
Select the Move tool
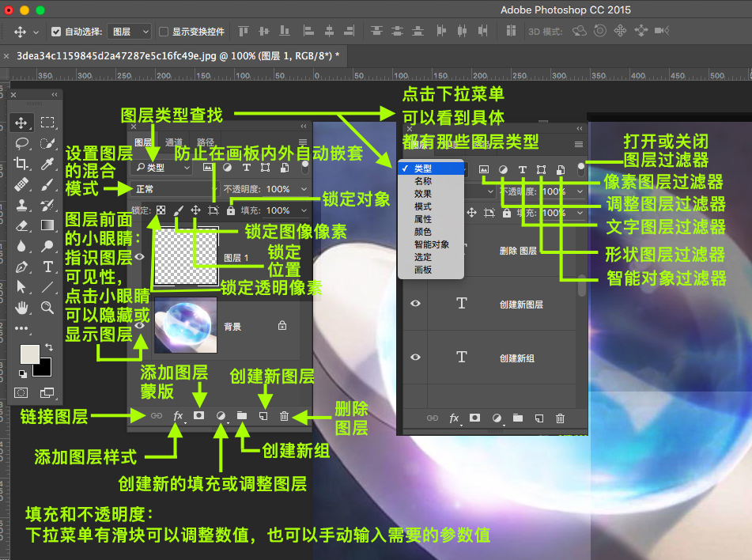[x=21, y=123]
